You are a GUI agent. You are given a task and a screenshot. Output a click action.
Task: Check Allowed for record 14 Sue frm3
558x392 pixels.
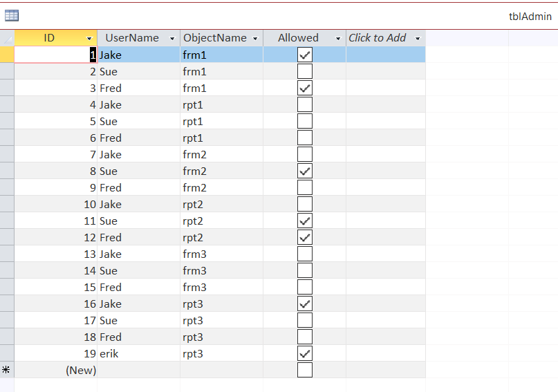tap(305, 271)
